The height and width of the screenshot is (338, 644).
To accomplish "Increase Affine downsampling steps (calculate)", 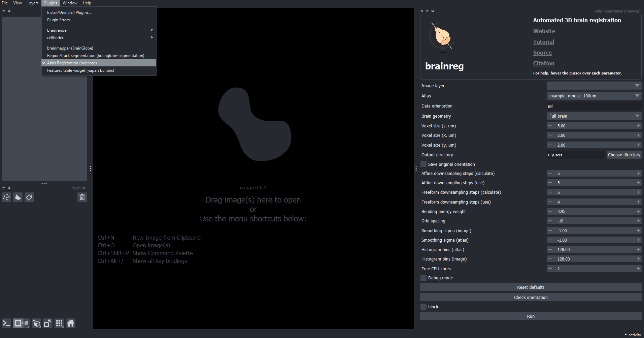I will [638, 173].
